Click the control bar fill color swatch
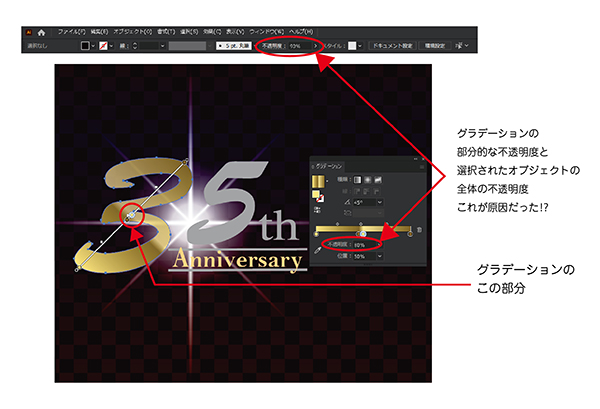 85,46
